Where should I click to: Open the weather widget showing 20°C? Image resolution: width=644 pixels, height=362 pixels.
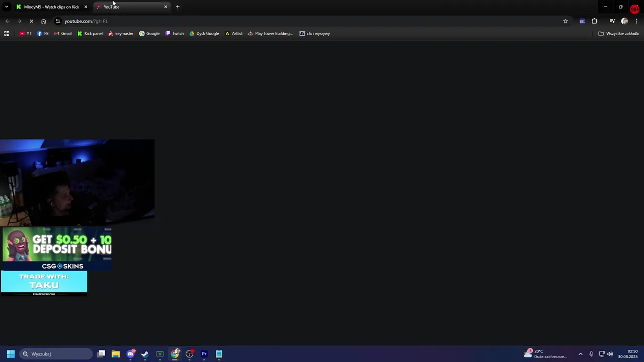click(546, 354)
